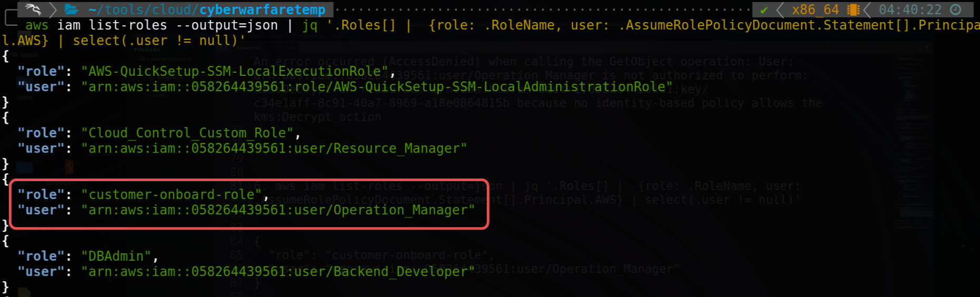
Task: Click the cyberwarfaretemp directory in prompt path
Action: pos(262,10)
